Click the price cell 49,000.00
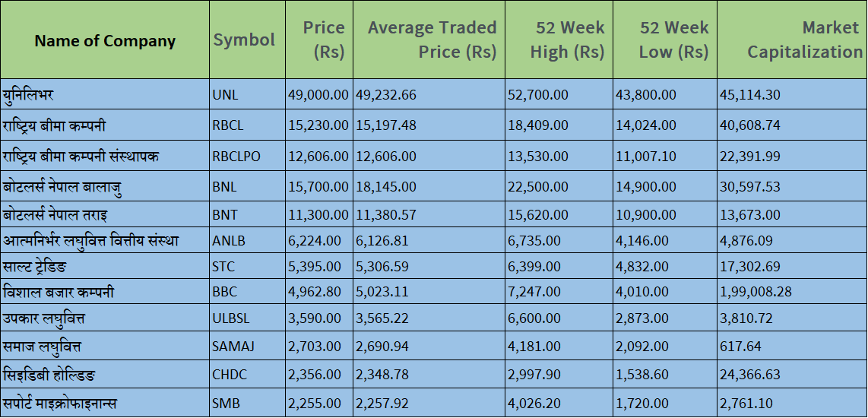The height and width of the screenshot is (418, 868). (318, 95)
